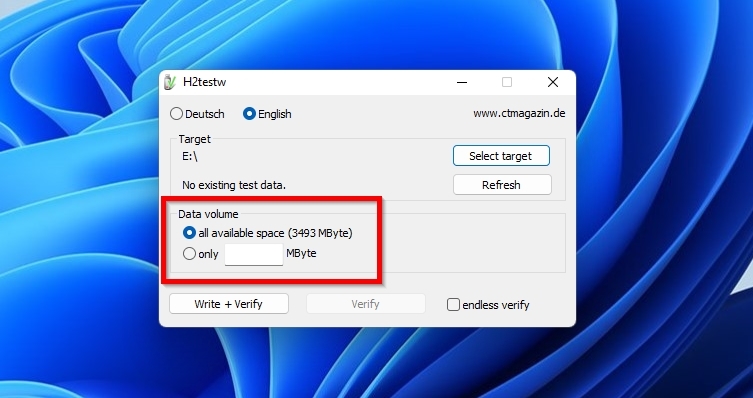The image size is (753, 398).
Task: Click the E:\ target path text
Action: coord(190,156)
